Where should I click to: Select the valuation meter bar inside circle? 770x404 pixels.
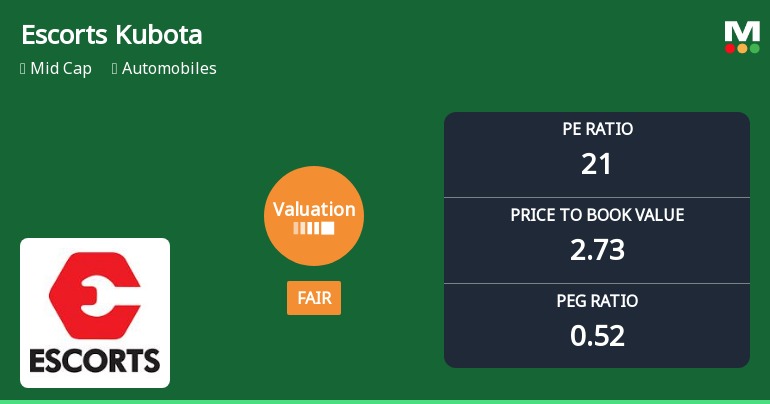tap(314, 228)
